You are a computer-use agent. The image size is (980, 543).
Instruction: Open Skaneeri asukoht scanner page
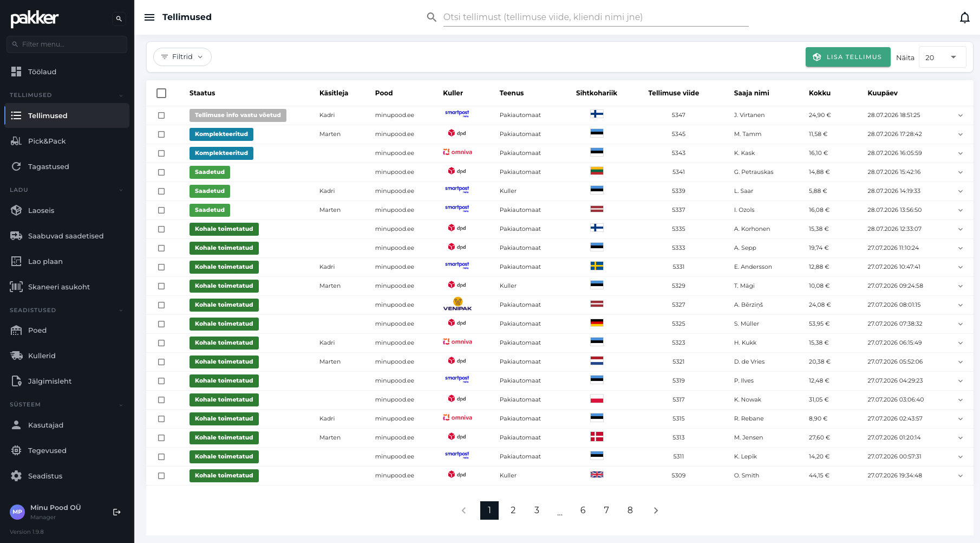(x=67, y=287)
